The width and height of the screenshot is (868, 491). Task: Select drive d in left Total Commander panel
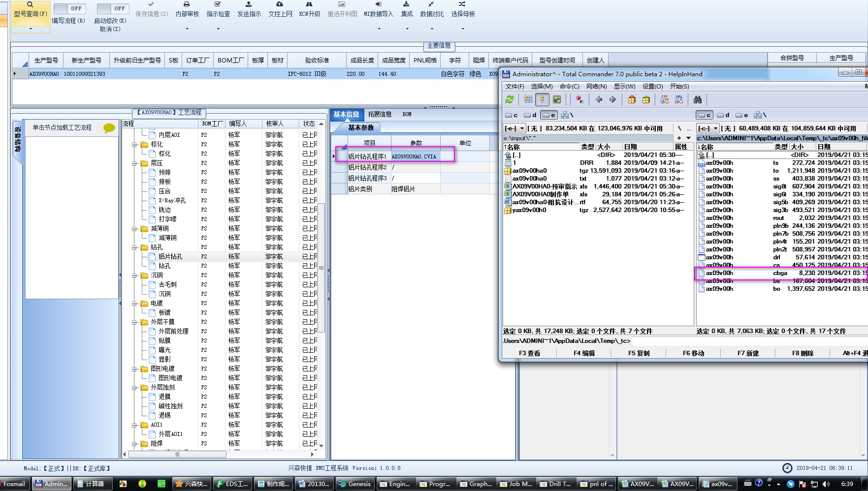(x=530, y=115)
